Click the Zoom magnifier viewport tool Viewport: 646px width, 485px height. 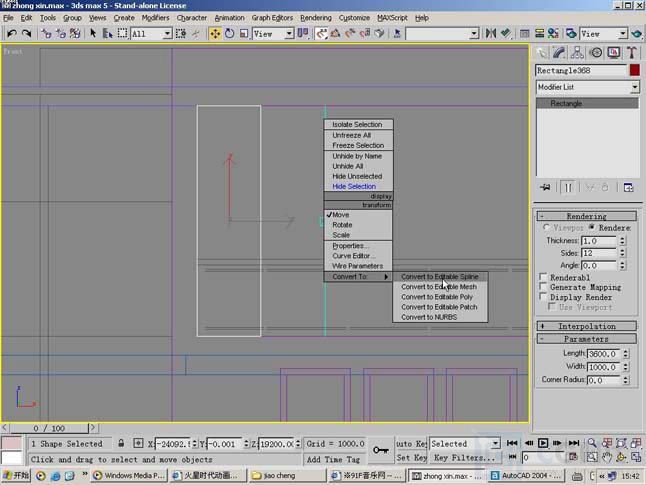click(592, 443)
